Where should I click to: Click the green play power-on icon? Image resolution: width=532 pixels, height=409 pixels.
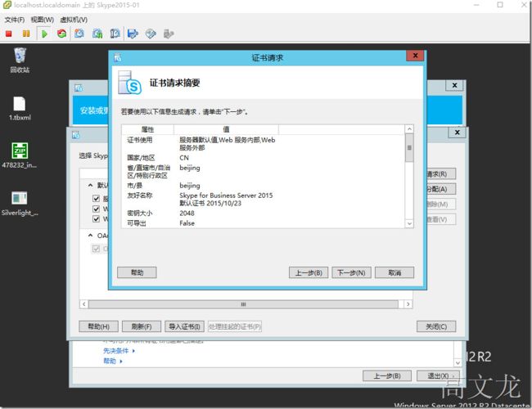(44, 34)
